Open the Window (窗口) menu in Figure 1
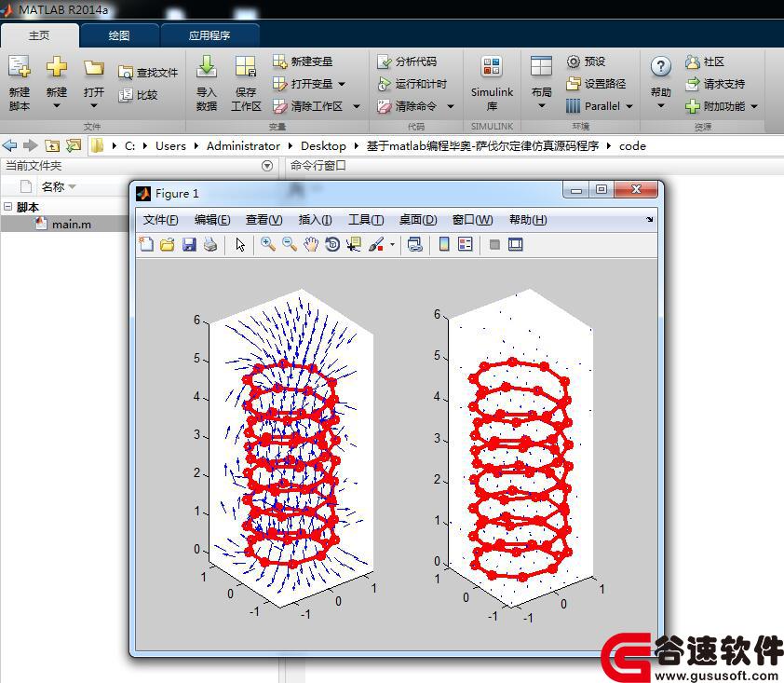 pos(472,220)
